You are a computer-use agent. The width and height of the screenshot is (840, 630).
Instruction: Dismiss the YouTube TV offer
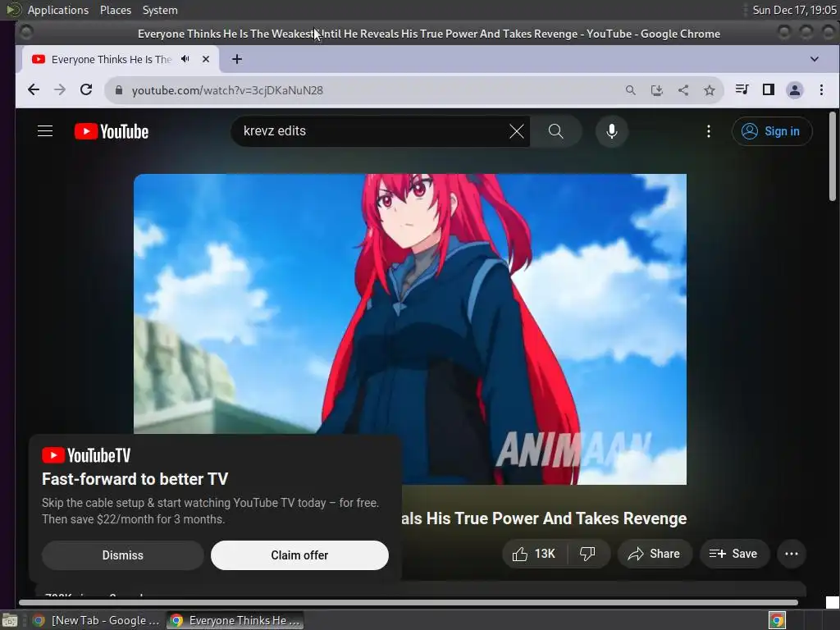(123, 555)
